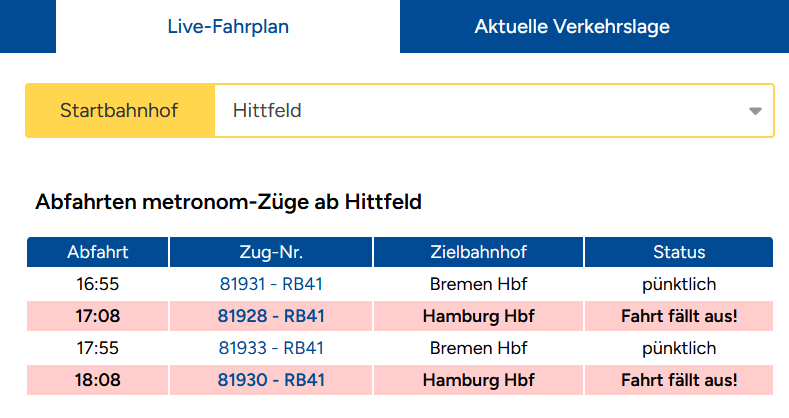
Task: Click Hamburg Hbf destination for 18:08
Action: [478, 380]
